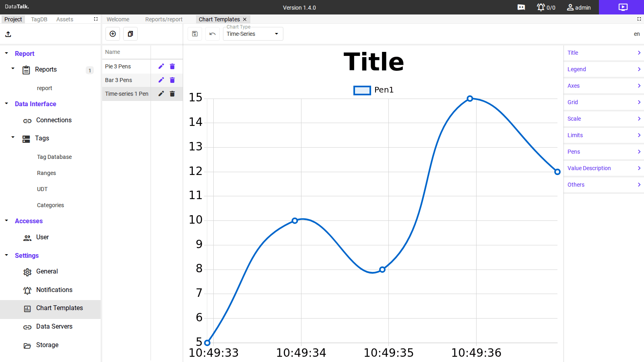644x362 pixels.
Task: Click the Tags server icon
Action: [x=26, y=139]
